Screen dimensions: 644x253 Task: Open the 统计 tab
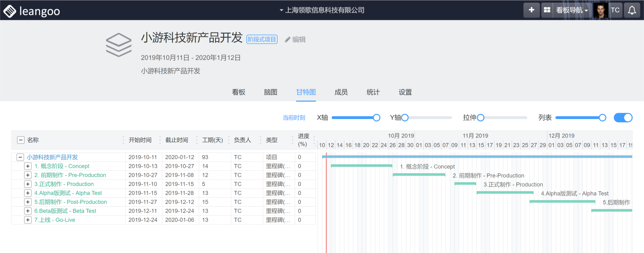(x=373, y=92)
